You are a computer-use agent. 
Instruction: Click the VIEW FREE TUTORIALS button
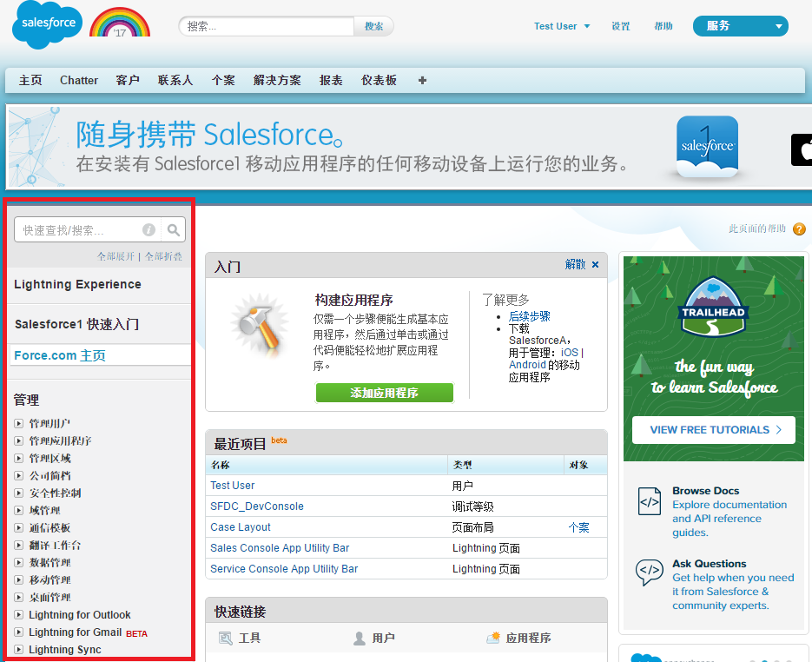coord(713,430)
